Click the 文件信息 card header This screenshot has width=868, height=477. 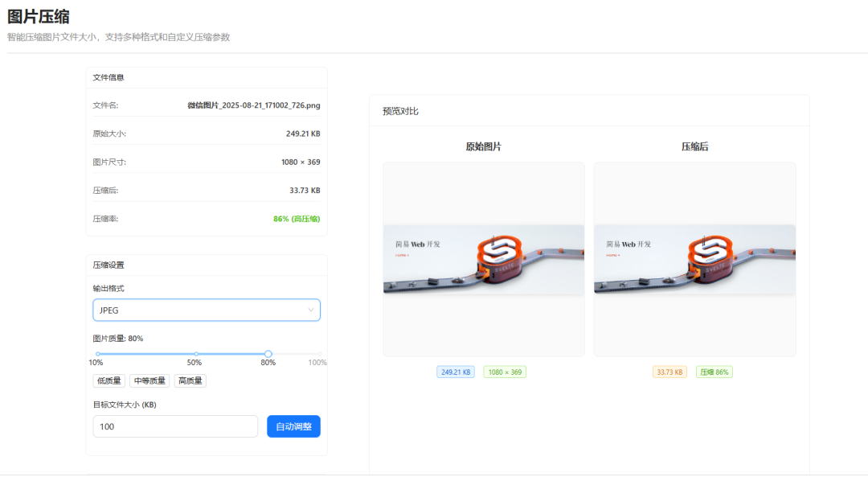pos(108,77)
